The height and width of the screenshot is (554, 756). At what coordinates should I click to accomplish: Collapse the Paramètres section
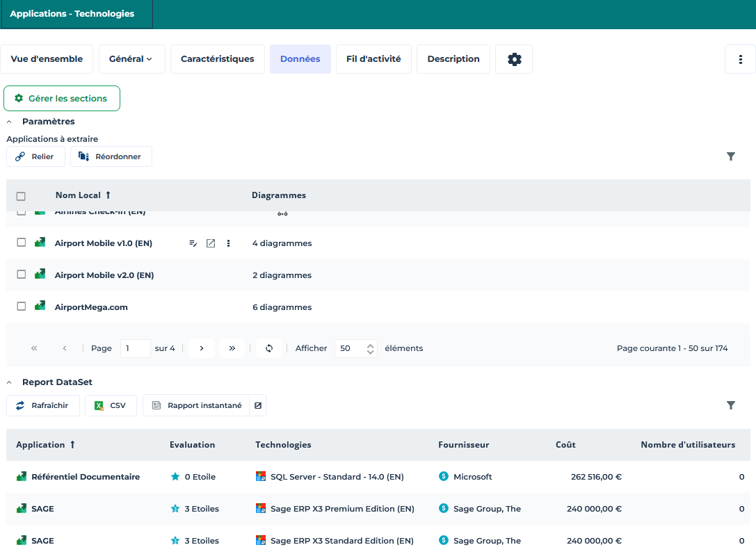coord(10,122)
